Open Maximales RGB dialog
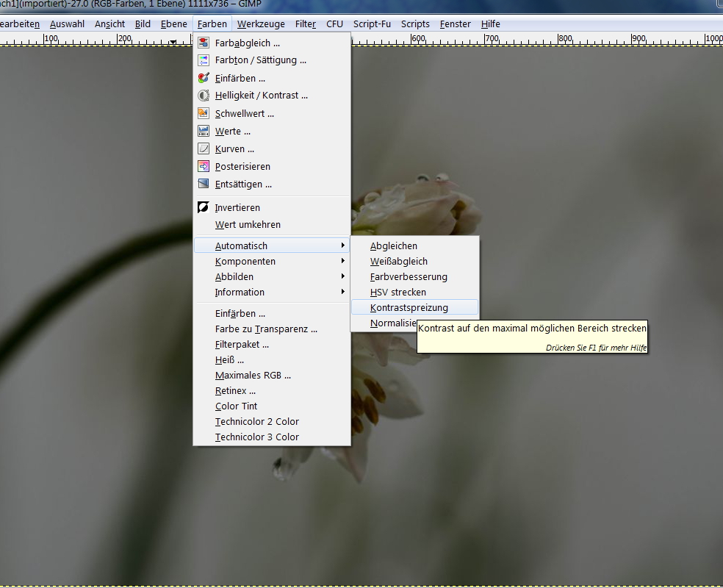Image resolution: width=723 pixels, height=588 pixels. [272, 376]
